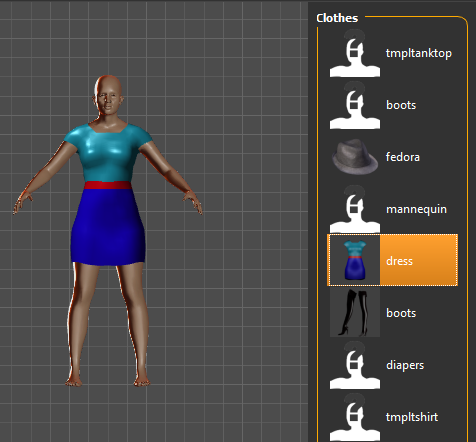Click the dress thumbnail in Clothes list
The height and width of the screenshot is (442, 476).
[355, 260]
